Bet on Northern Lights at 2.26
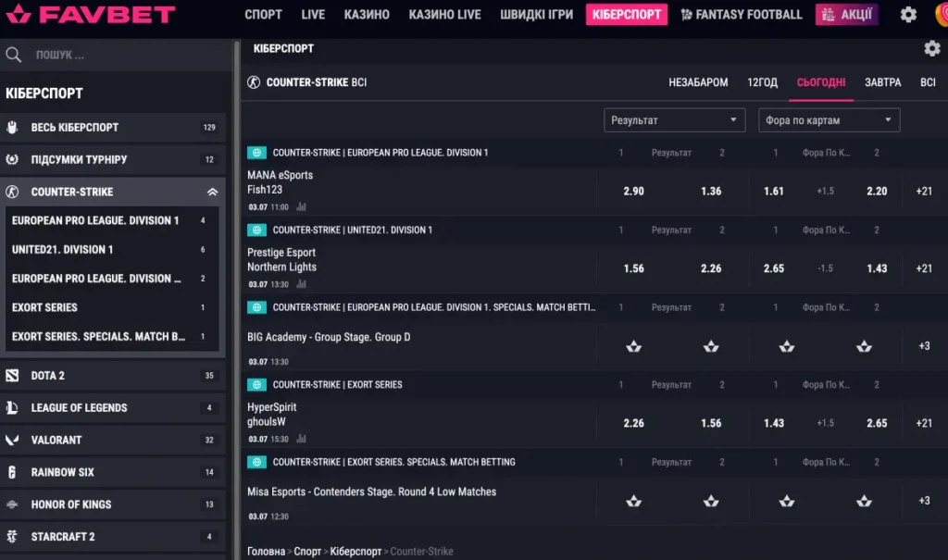The width and height of the screenshot is (948, 560). 711,268
